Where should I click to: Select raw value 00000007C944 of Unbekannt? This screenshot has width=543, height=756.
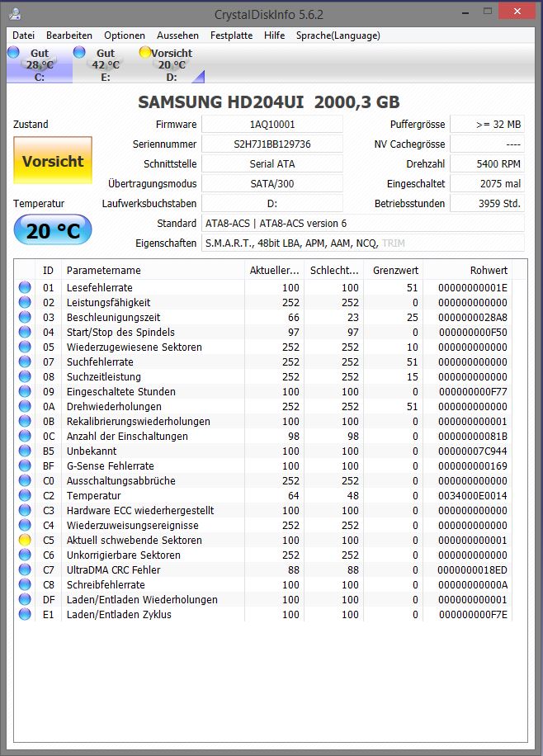coord(472,451)
